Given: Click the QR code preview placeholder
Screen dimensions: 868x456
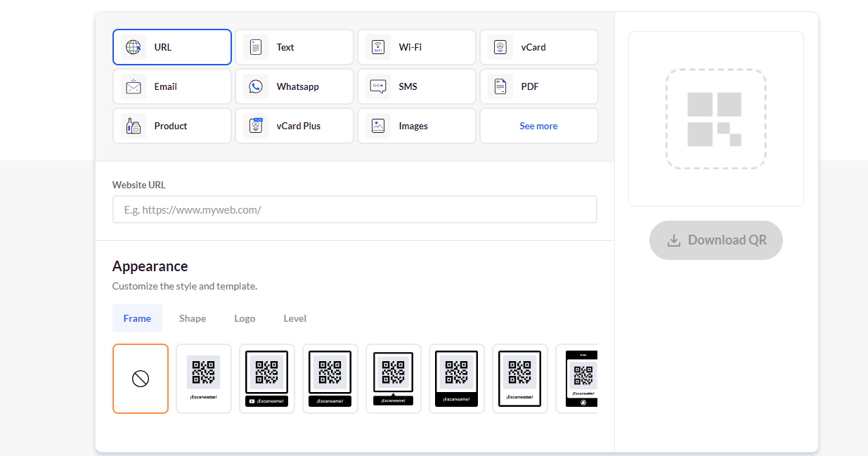Looking at the screenshot, I should [x=716, y=119].
